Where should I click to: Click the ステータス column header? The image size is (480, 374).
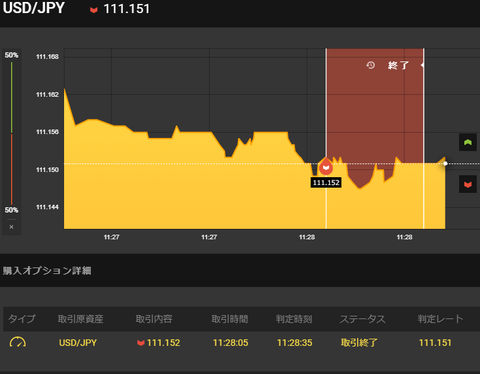pos(362,319)
